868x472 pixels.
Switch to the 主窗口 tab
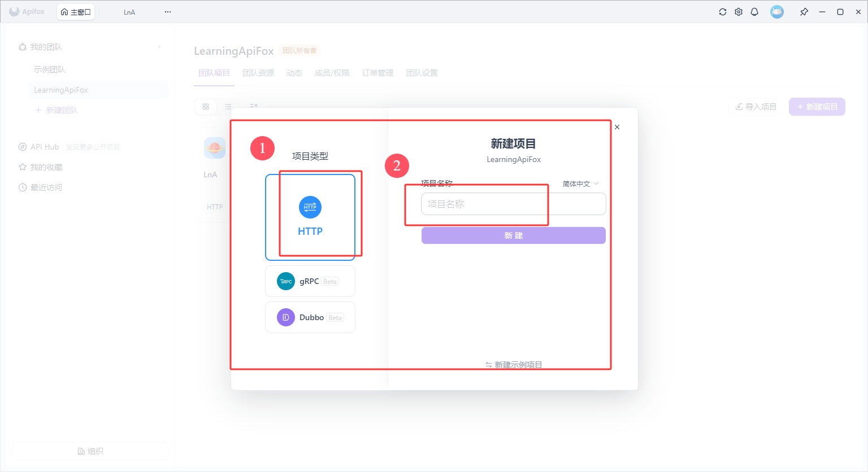tap(76, 12)
